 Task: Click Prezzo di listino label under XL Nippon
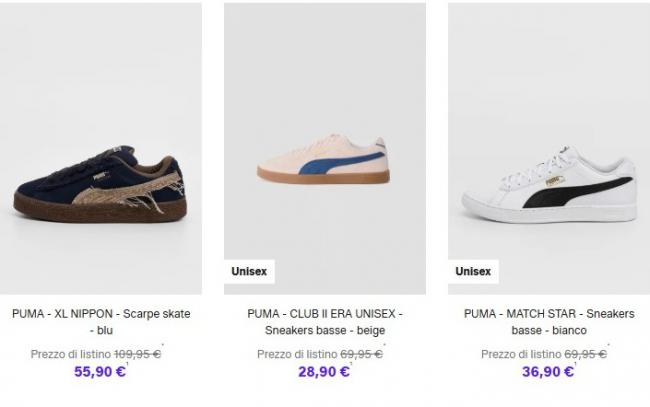click(x=71, y=354)
